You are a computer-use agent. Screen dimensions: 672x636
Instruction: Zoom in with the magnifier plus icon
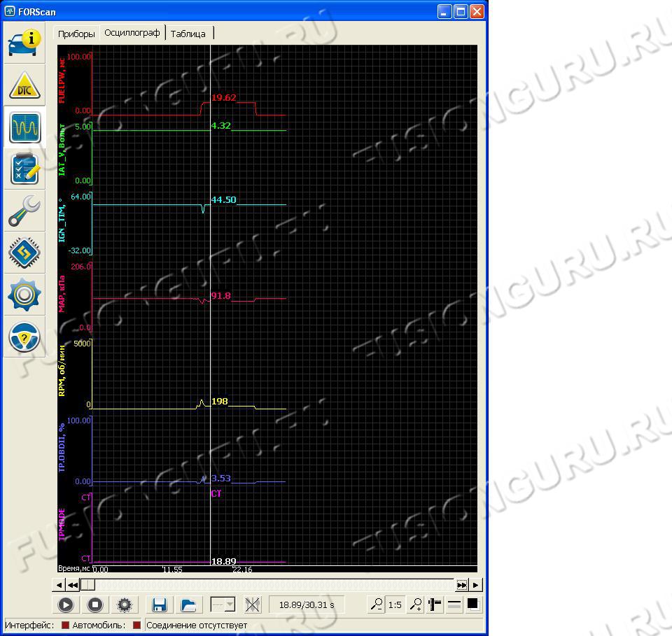(x=415, y=605)
